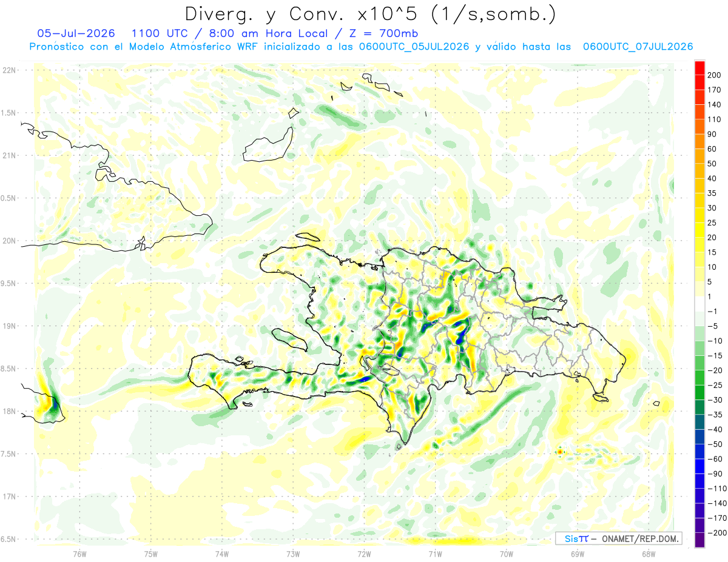Click the '19N' latitude label
The image size is (728, 562).
9,326
